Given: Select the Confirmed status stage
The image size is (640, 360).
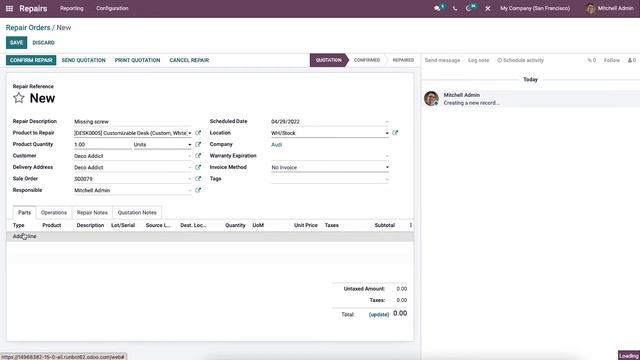Looking at the screenshot, I should tap(367, 60).
